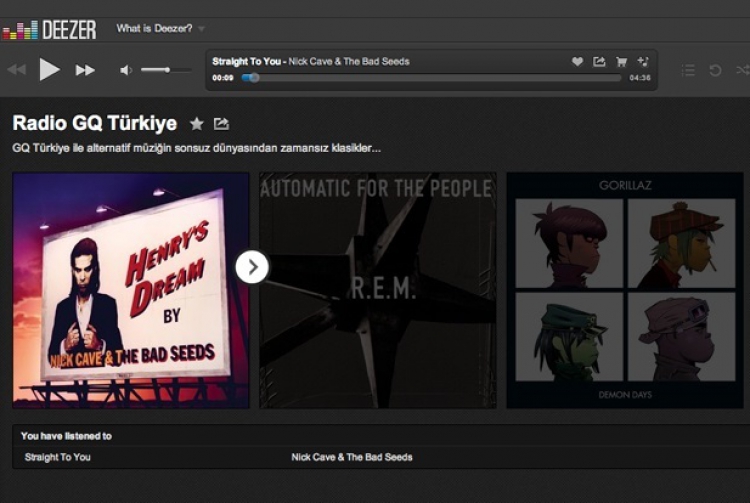Share the currently playing track
This screenshot has height=503, width=750.
pyautogui.click(x=599, y=62)
